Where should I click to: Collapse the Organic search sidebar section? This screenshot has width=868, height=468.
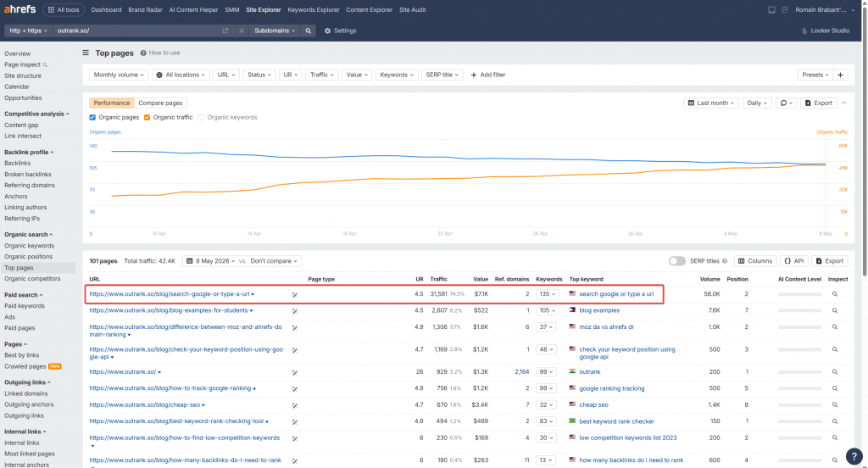pos(28,234)
